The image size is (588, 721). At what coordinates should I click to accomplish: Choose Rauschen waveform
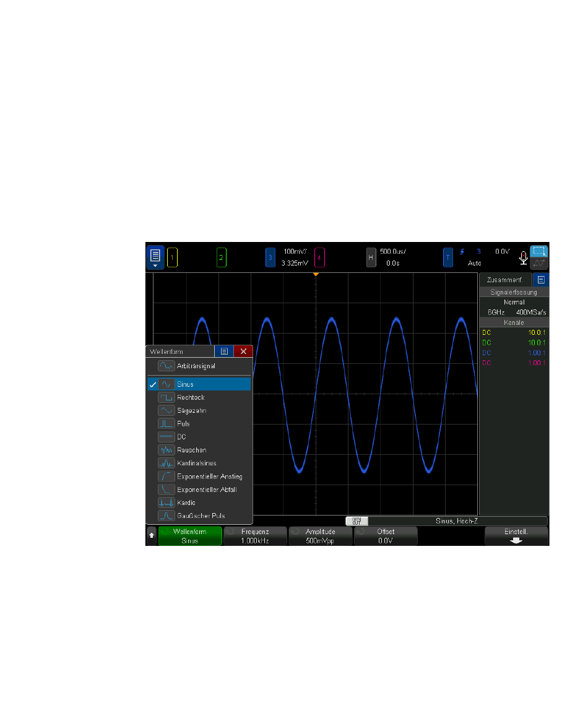coord(199,450)
